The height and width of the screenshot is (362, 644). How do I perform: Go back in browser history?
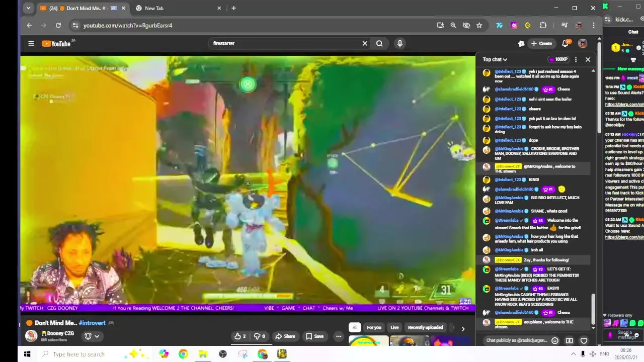coord(29,25)
